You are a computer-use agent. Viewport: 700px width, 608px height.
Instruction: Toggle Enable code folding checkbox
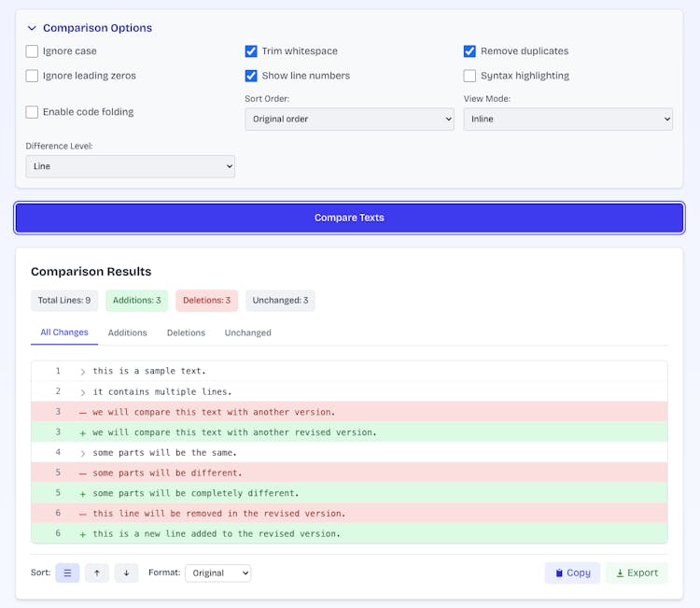[32, 112]
